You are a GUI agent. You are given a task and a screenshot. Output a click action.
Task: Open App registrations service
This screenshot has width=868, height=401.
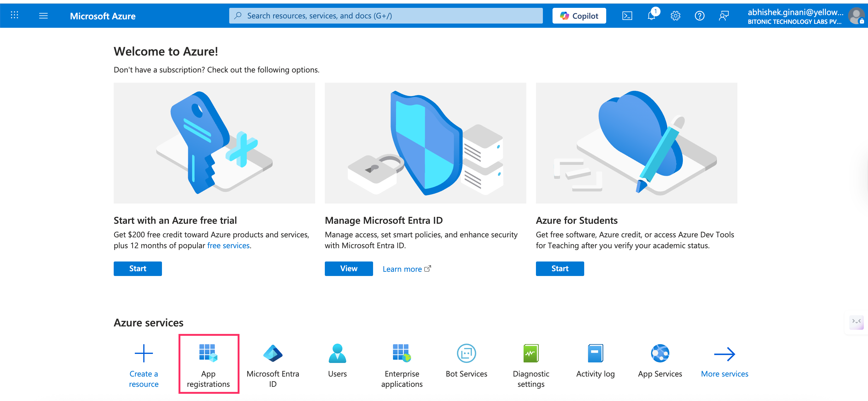pyautogui.click(x=209, y=364)
